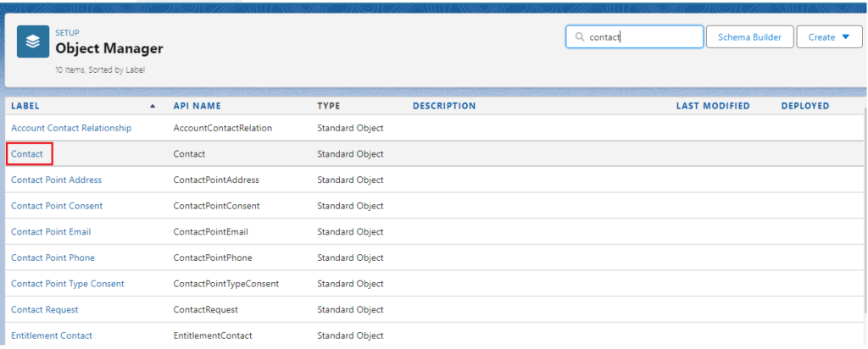Open the Contact Point Email object

[x=51, y=232]
